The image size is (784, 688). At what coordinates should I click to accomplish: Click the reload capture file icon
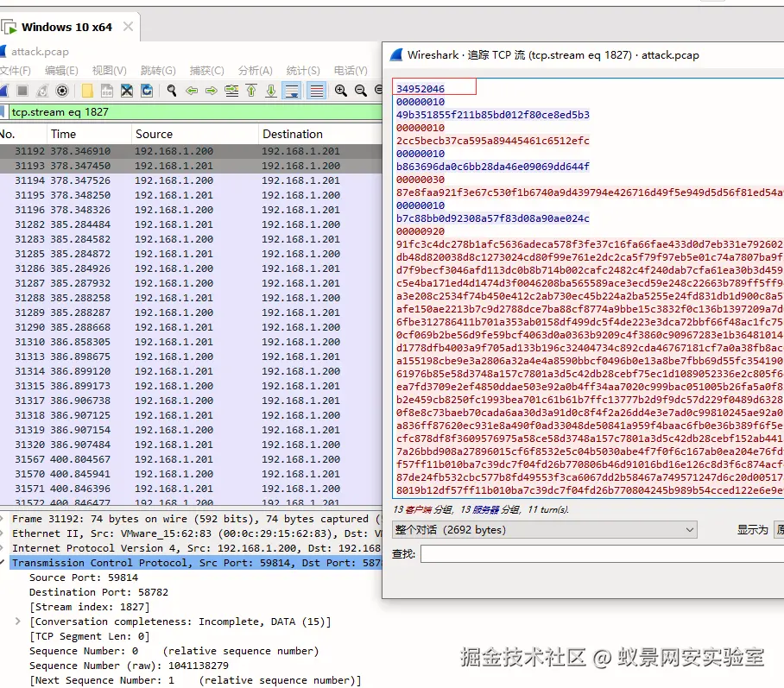point(147,91)
